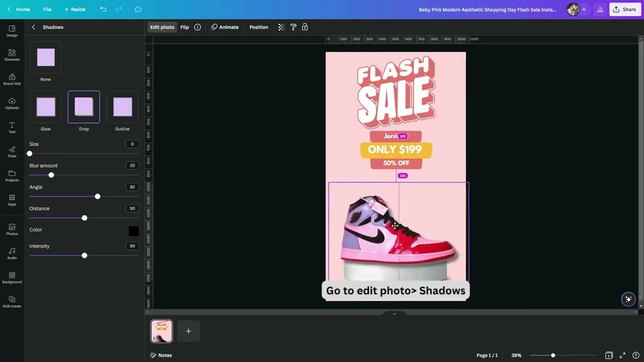Viewport: 644px width, 362px height.
Task: Click the 39% zoom level
Action: coord(516,355)
